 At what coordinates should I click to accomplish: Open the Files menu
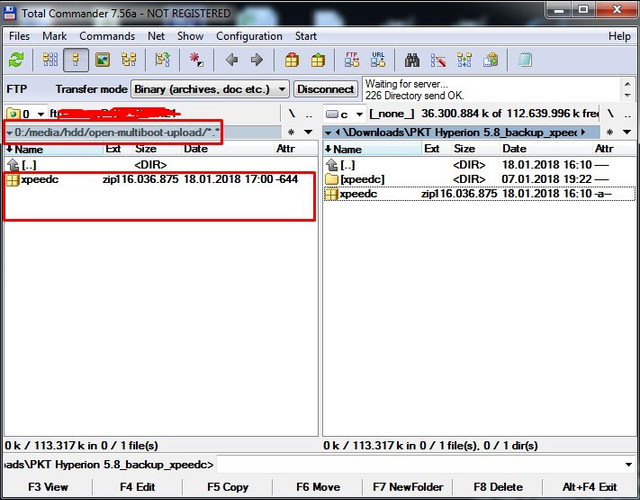coord(19,36)
